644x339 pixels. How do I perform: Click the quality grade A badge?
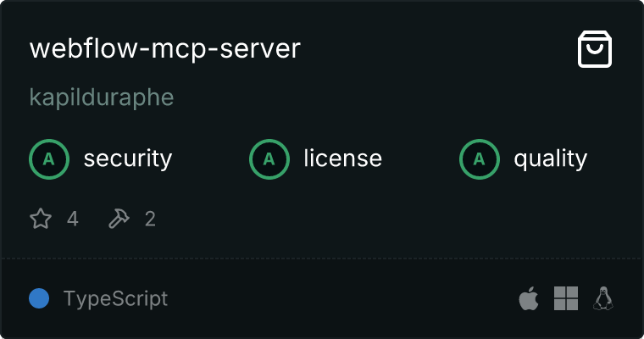[479, 158]
